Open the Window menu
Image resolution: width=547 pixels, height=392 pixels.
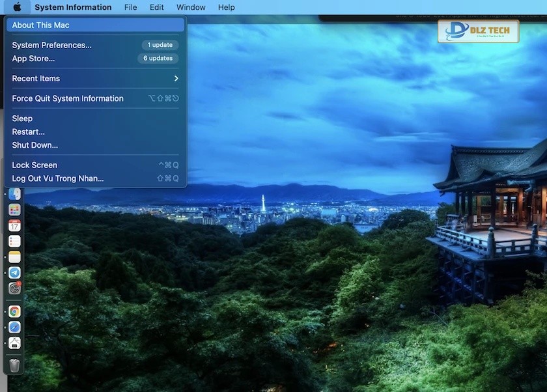click(191, 7)
